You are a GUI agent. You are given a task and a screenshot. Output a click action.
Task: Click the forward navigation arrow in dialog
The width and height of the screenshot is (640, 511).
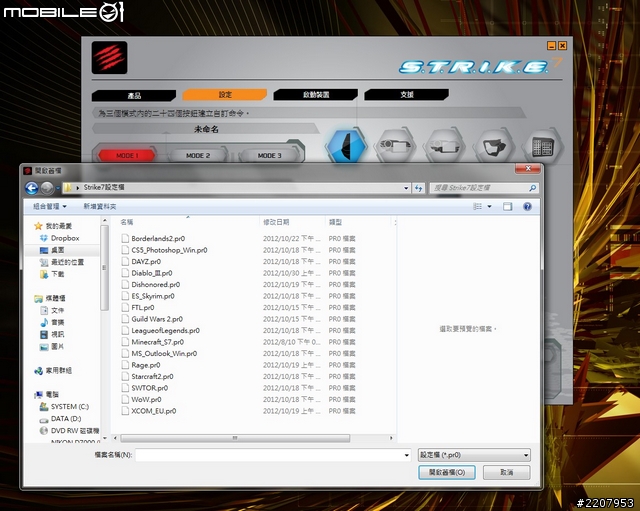pyautogui.click(x=47, y=188)
